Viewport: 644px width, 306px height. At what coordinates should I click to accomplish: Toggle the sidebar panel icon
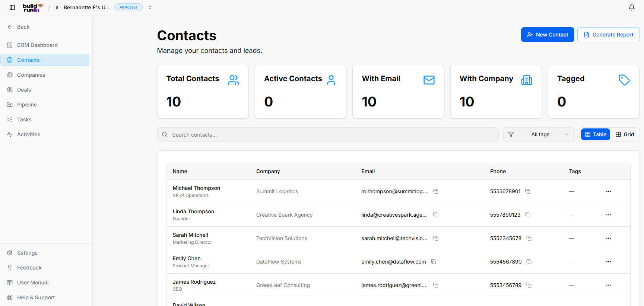[x=12, y=7]
